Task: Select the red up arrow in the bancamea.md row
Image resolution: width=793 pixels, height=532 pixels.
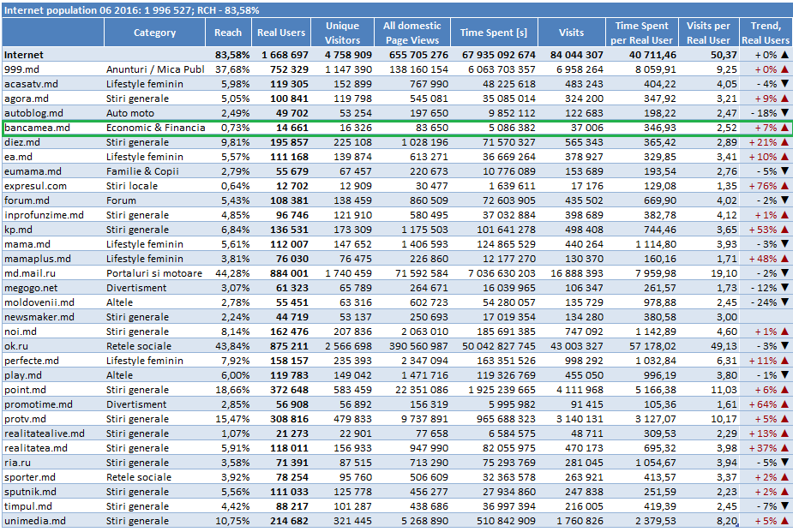Action: 784,128
